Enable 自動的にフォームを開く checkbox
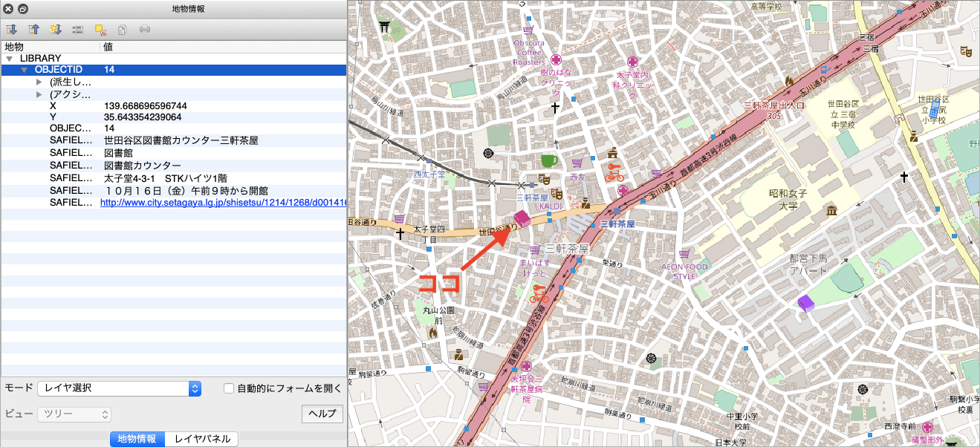980x447 pixels. pyautogui.click(x=229, y=388)
